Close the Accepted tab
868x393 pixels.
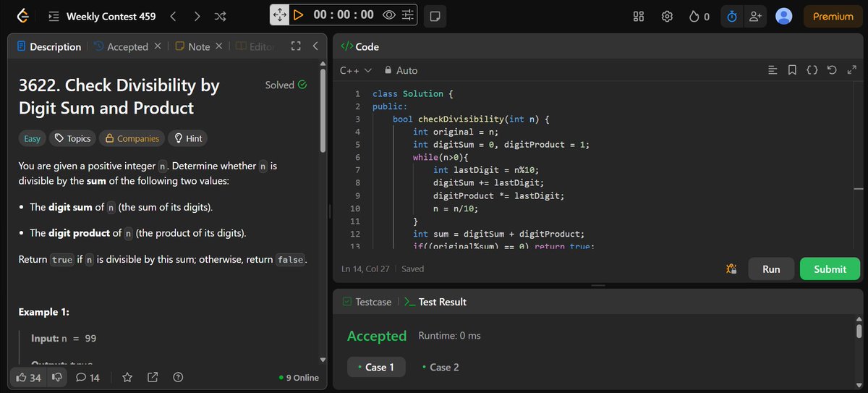(158, 46)
